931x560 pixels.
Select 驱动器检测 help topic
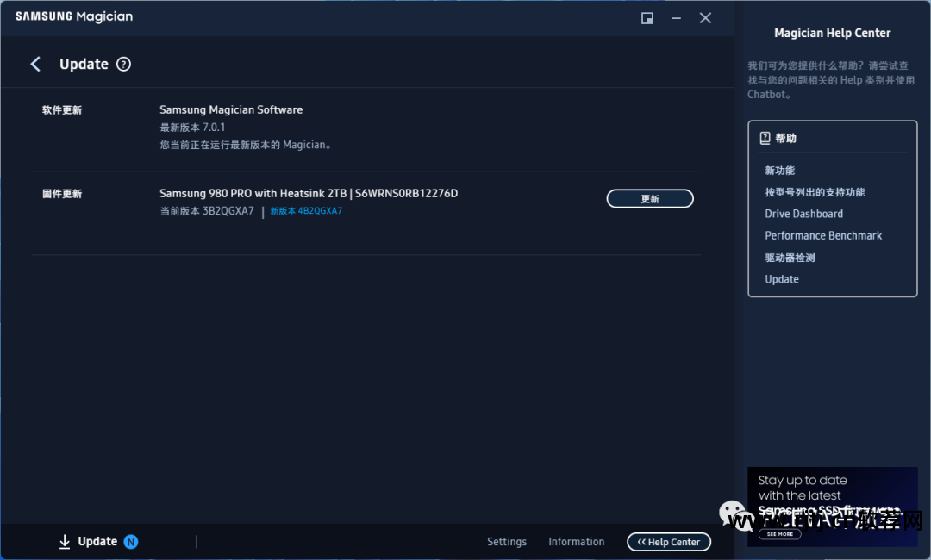point(790,258)
